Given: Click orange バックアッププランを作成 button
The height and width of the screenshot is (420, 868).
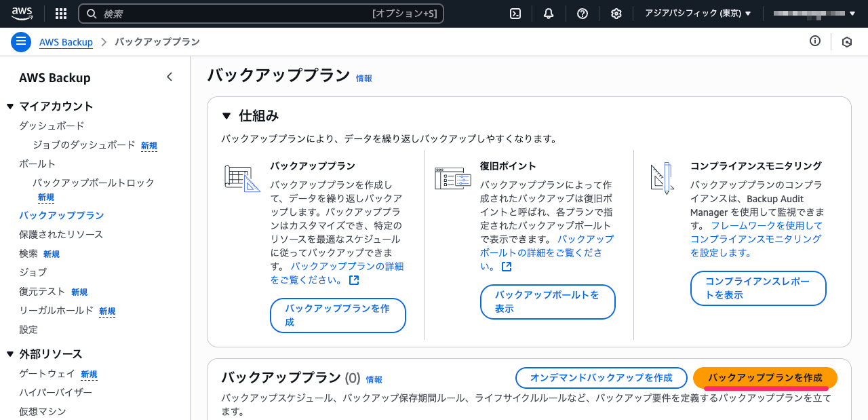Looking at the screenshot, I should [765, 377].
